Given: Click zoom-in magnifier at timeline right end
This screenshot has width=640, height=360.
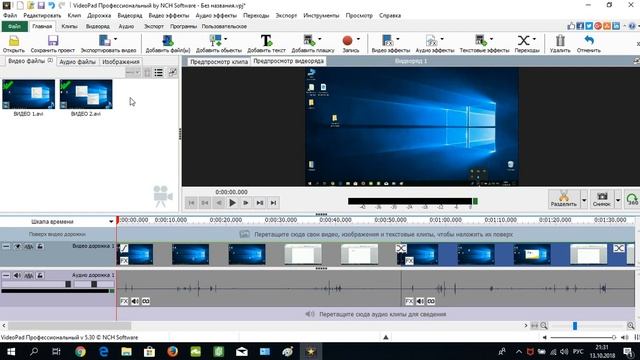Looking at the screenshot, I should point(631,326).
